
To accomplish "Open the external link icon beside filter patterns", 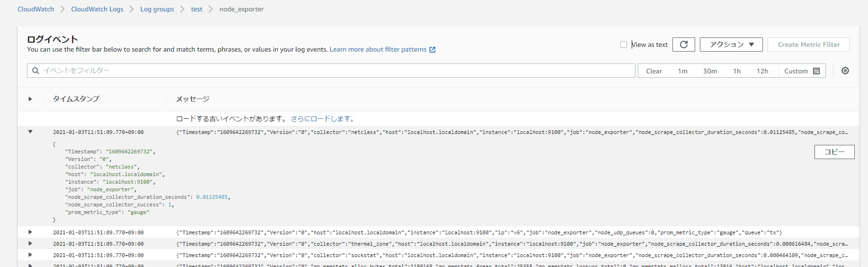I will (432, 50).
